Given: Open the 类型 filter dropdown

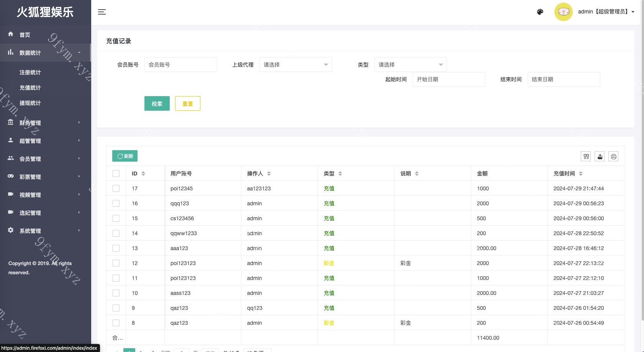Looking at the screenshot, I should click(x=411, y=65).
